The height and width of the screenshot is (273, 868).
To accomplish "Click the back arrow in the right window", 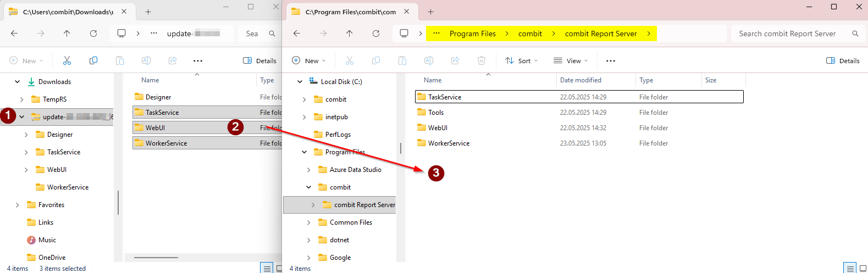I will (297, 34).
